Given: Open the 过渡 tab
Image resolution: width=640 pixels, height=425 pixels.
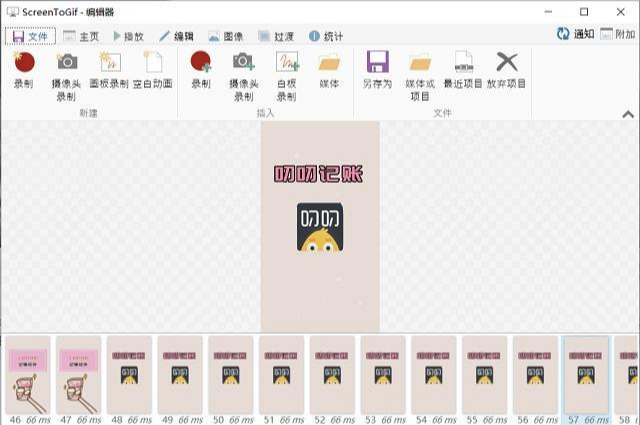Looking at the screenshot, I should (276, 36).
